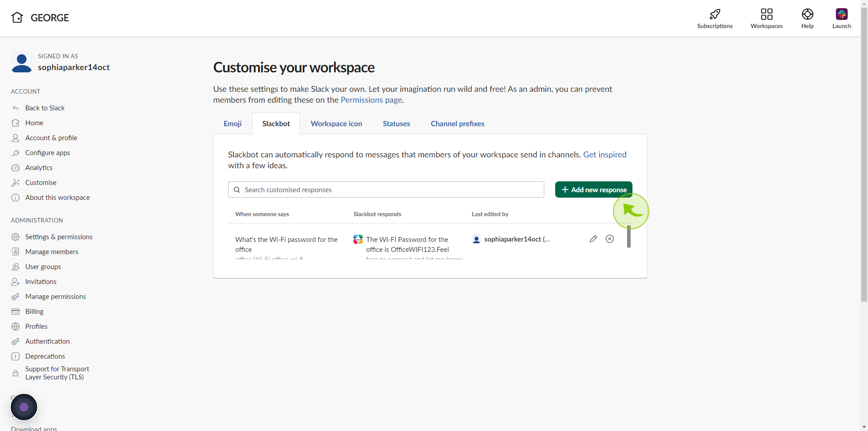Click the Billing card icon

click(15, 312)
